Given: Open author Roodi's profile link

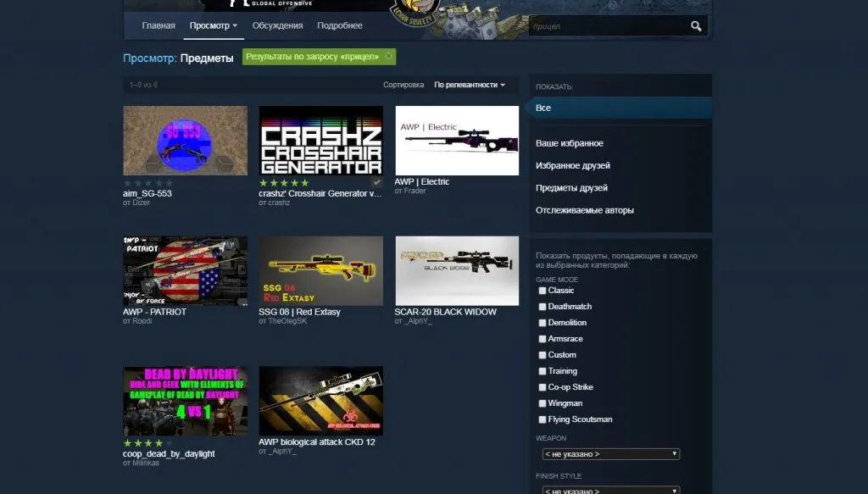Looking at the screenshot, I should pyautogui.click(x=142, y=321).
